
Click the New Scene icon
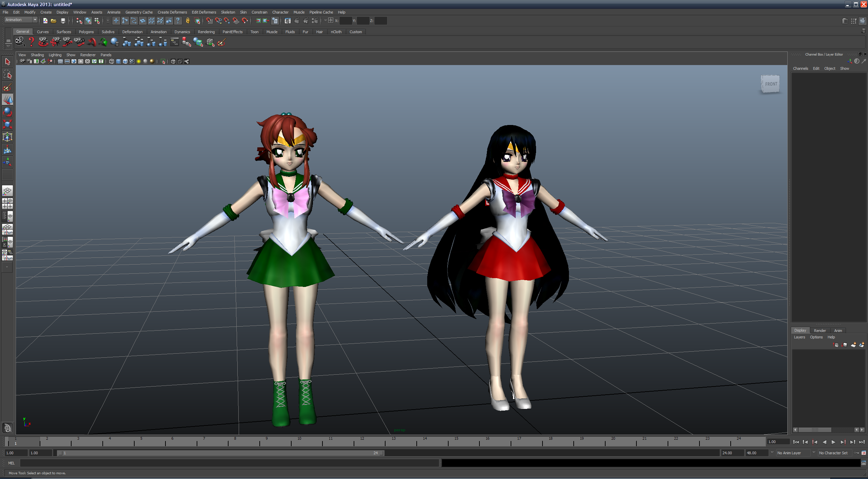pos(45,21)
